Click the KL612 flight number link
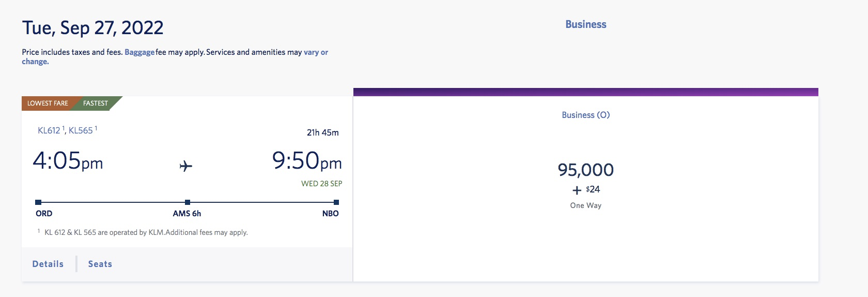Screen dimensions: 868x297 pos(49,130)
